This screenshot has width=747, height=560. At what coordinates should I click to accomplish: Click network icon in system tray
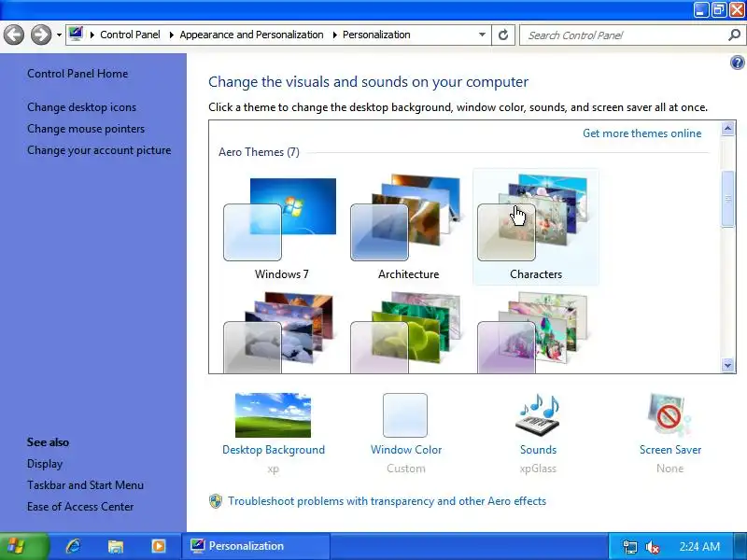[x=629, y=547]
